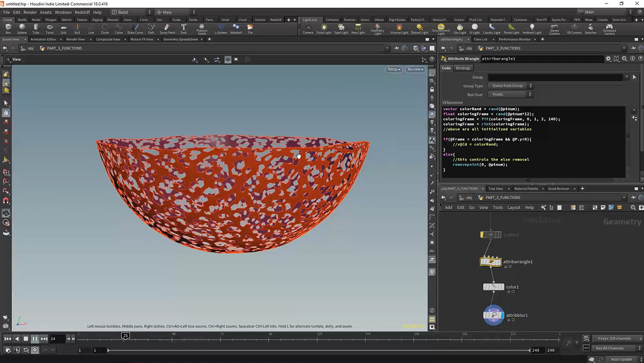Toggle display flag on attribblur1 node
Image resolution: width=644 pixels, height=363 pixels.
coord(502,315)
